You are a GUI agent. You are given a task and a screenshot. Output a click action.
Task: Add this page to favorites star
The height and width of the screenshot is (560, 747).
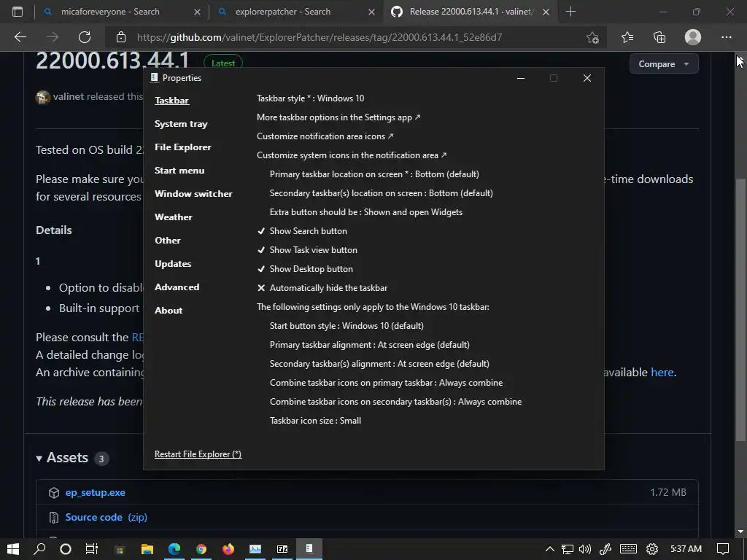(x=592, y=37)
